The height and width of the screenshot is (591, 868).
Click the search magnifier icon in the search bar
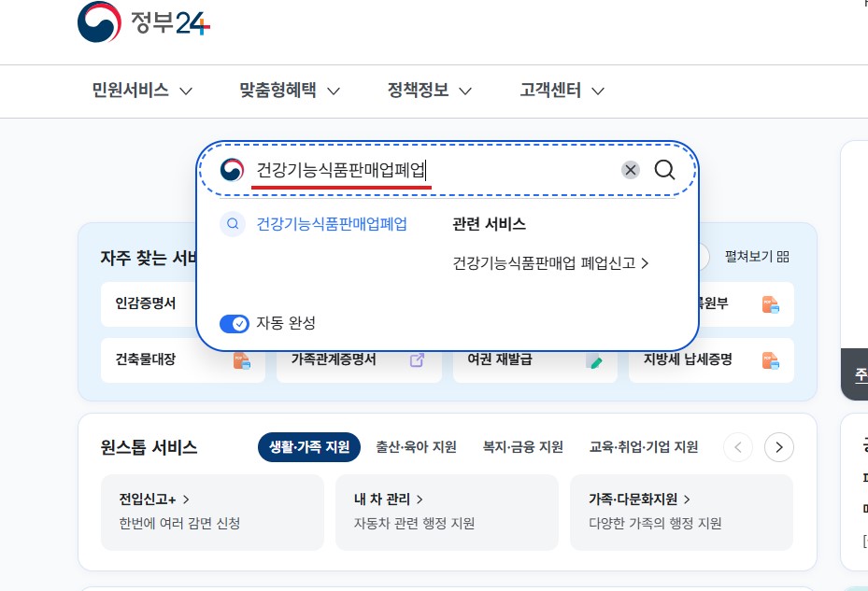(x=665, y=170)
